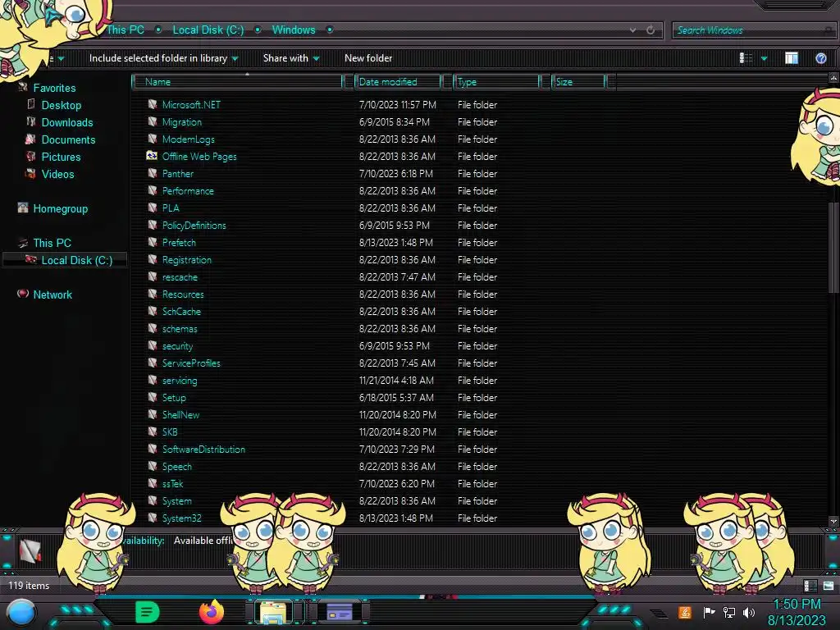Select the SchCache folder
The image size is (840, 630).
click(x=181, y=311)
